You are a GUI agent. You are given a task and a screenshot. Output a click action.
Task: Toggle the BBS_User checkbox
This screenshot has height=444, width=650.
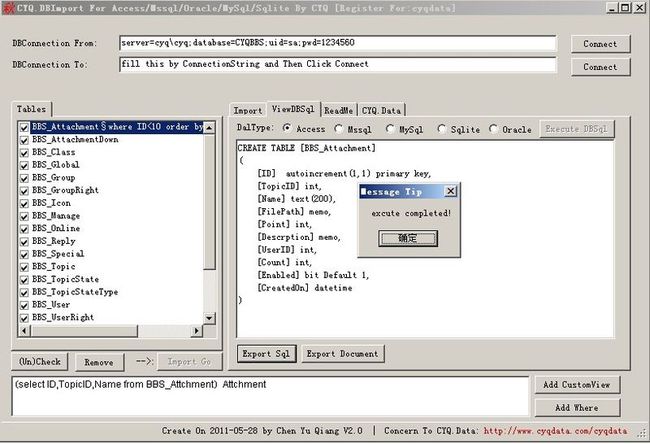click(24, 305)
